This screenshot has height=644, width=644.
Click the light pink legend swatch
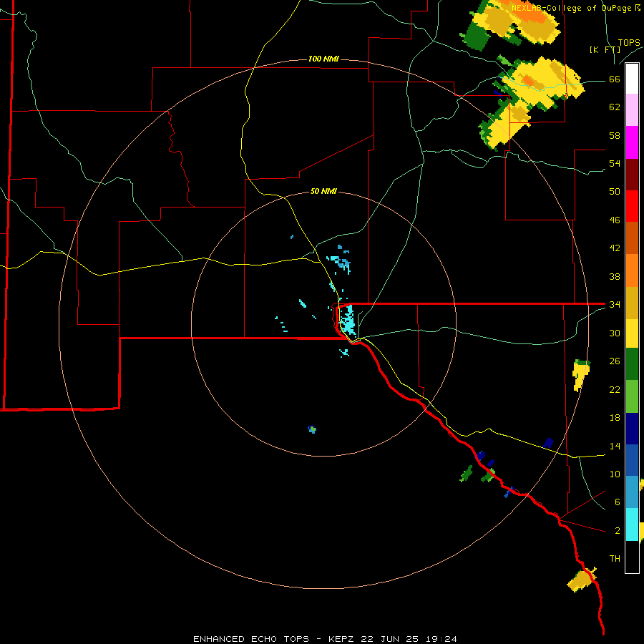coord(632,110)
